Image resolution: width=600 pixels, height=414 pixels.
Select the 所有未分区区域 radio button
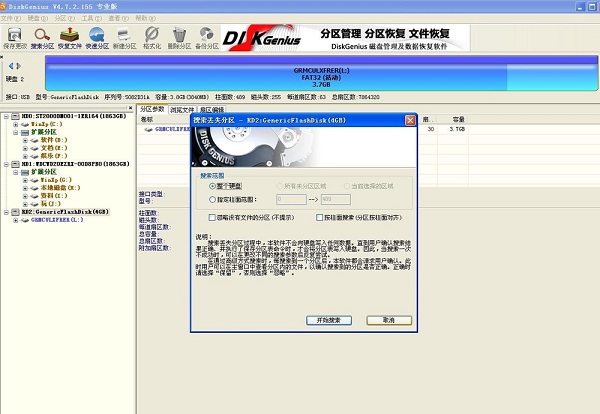[279, 186]
